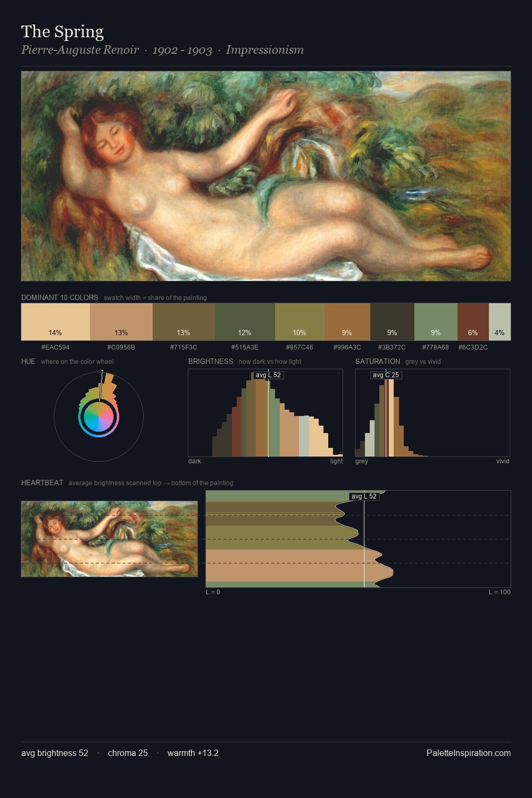Click the warmth +13.2 footer stat
Screen dimensions: 532x798
pyautogui.click(x=193, y=753)
